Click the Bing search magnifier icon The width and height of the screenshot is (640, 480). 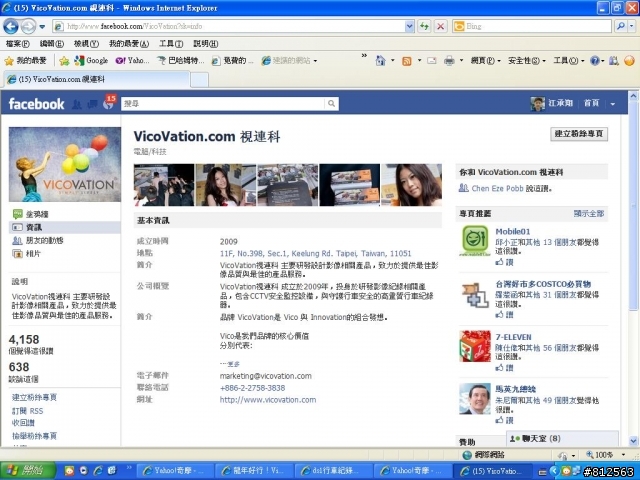(x=620, y=27)
